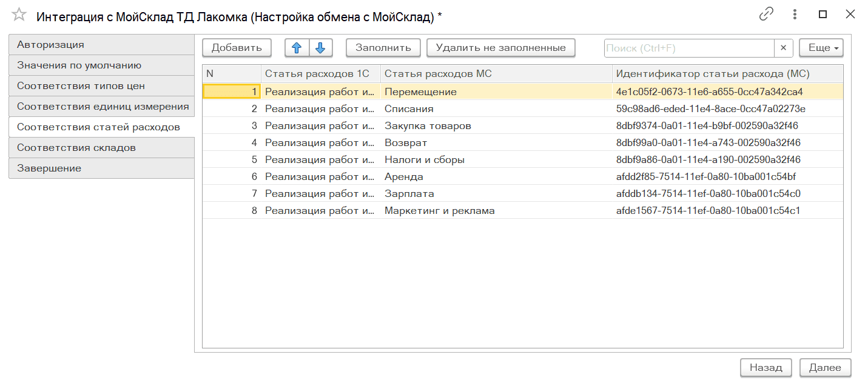Select the Закупка товаров cell

click(496, 125)
